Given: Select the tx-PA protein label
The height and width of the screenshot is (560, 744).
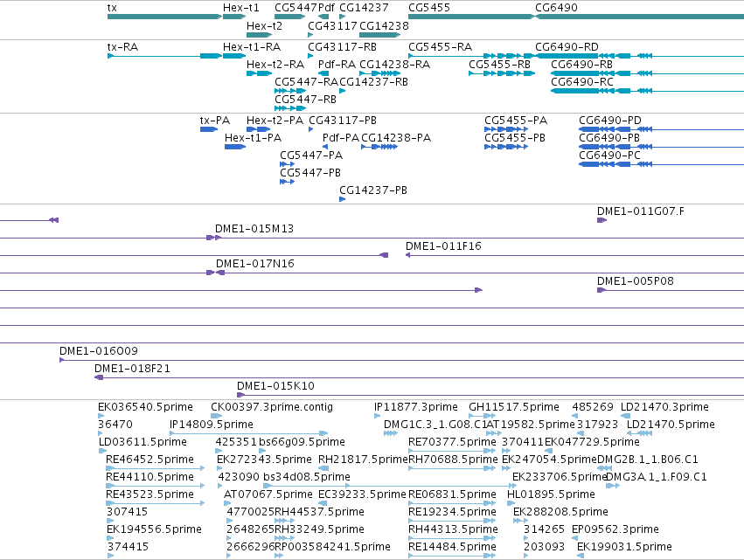Looking at the screenshot, I should click(215, 120).
